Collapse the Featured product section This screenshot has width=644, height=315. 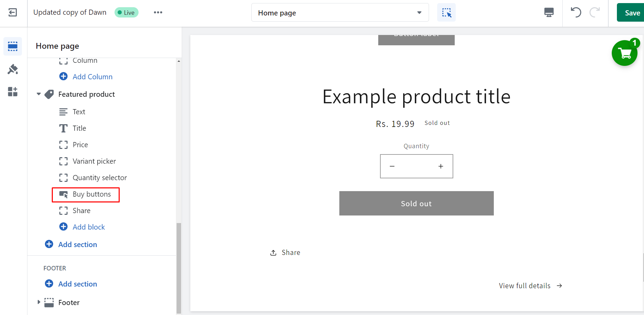pyautogui.click(x=39, y=94)
